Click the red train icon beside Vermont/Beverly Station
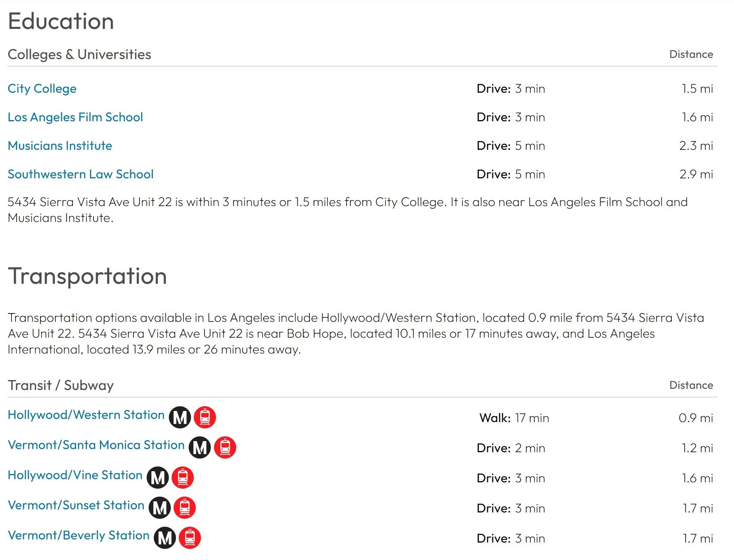734x560 pixels. 190,538
